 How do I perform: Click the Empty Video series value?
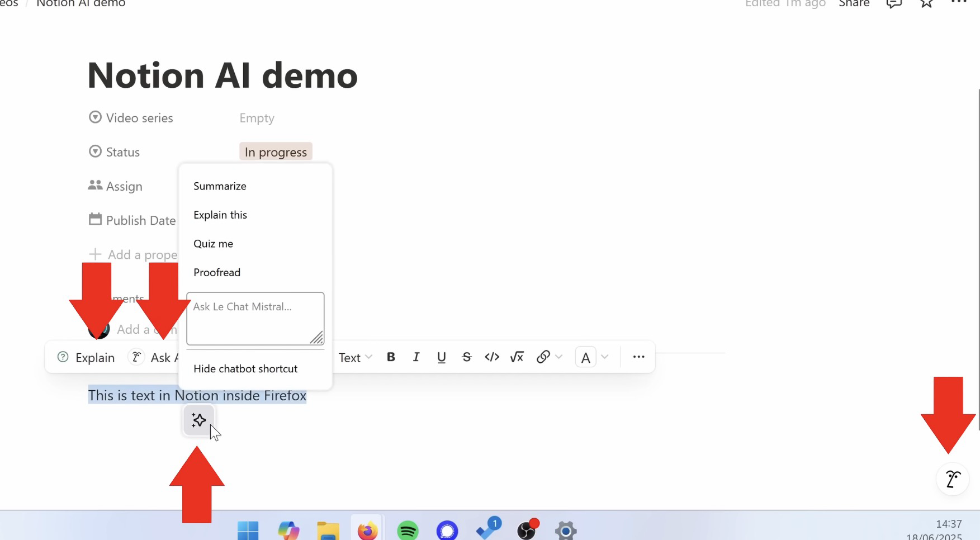[257, 118]
